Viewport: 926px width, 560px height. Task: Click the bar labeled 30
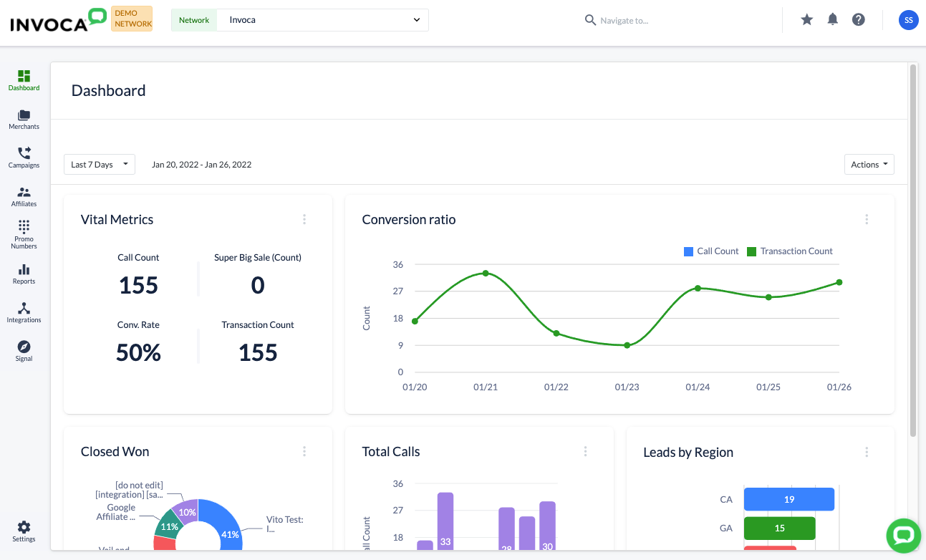pyautogui.click(x=547, y=526)
